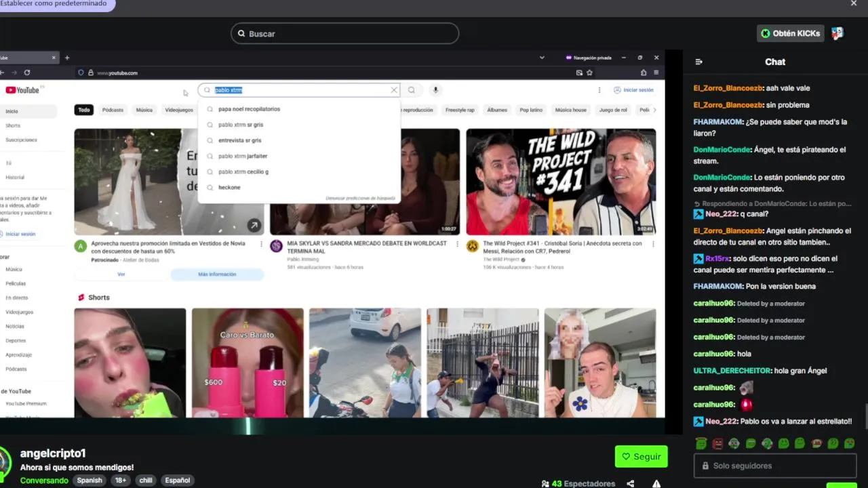Click the report warning triangle icon
This screenshot has height=488, width=868.
(656, 483)
